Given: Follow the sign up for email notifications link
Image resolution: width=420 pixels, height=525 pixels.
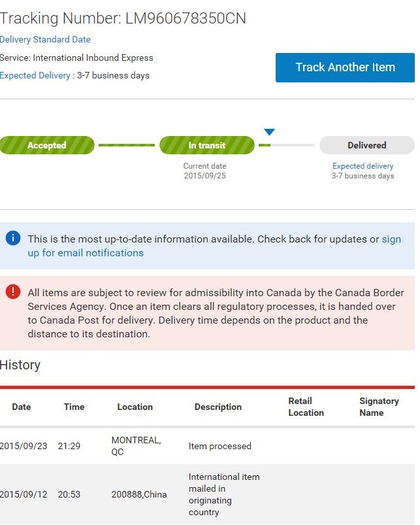Looking at the screenshot, I should point(214,246).
